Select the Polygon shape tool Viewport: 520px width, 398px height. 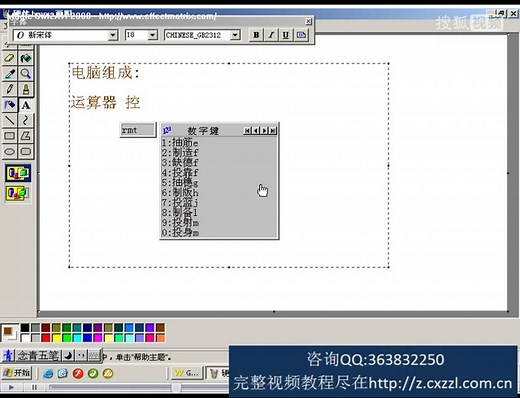click(26, 136)
